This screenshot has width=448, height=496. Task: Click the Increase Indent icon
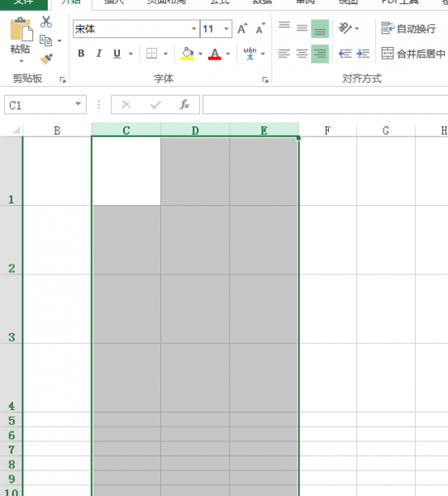tap(363, 54)
